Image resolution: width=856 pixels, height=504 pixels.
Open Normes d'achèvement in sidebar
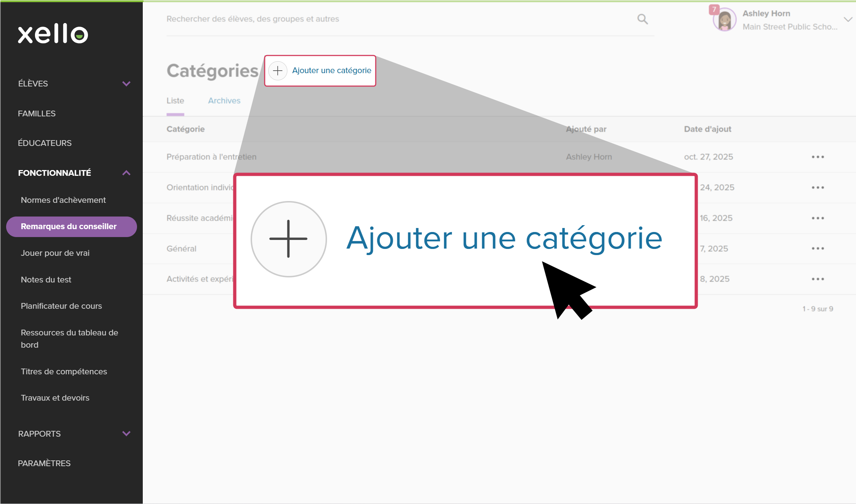pyautogui.click(x=63, y=200)
